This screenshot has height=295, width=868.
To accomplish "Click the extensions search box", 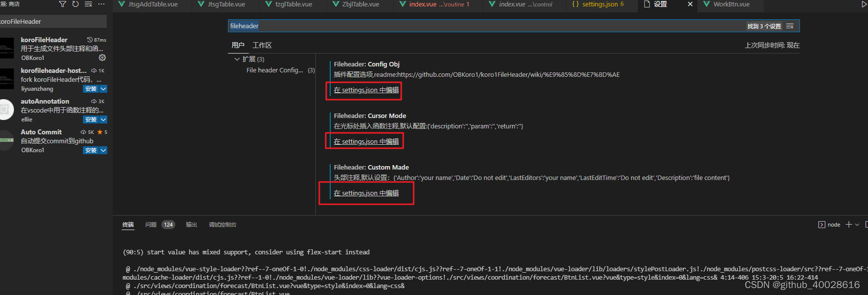I will (x=53, y=21).
